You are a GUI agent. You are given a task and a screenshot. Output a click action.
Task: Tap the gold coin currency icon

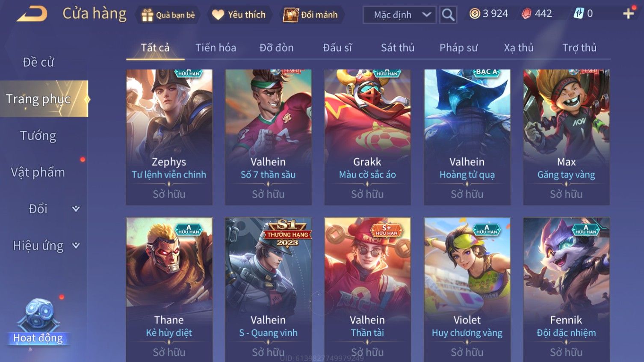(475, 14)
